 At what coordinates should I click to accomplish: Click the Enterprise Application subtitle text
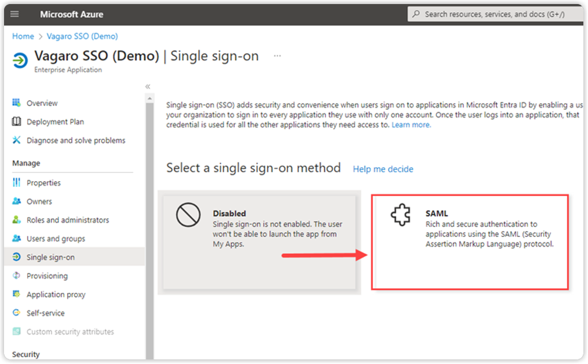[x=68, y=69]
